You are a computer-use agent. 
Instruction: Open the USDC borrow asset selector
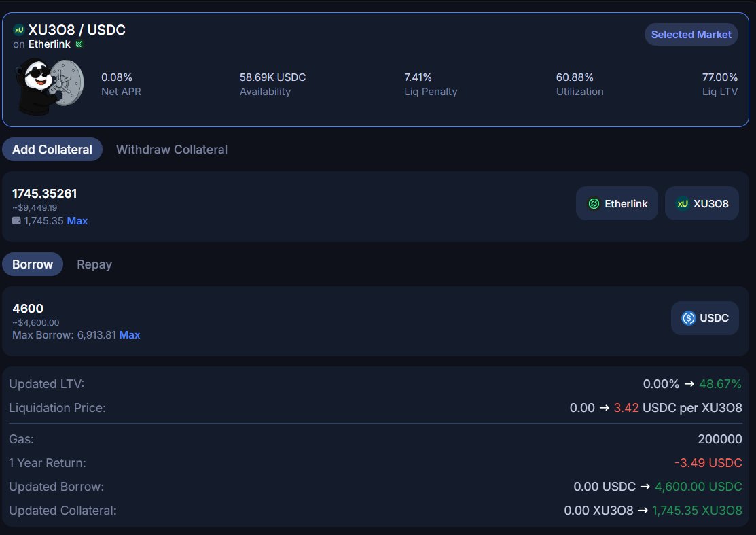(x=704, y=318)
